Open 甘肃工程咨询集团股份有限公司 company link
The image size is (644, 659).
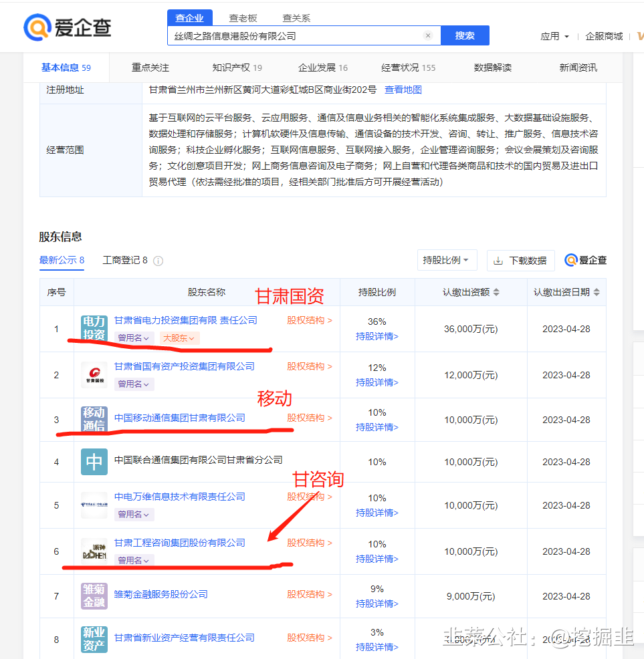[x=180, y=543]
